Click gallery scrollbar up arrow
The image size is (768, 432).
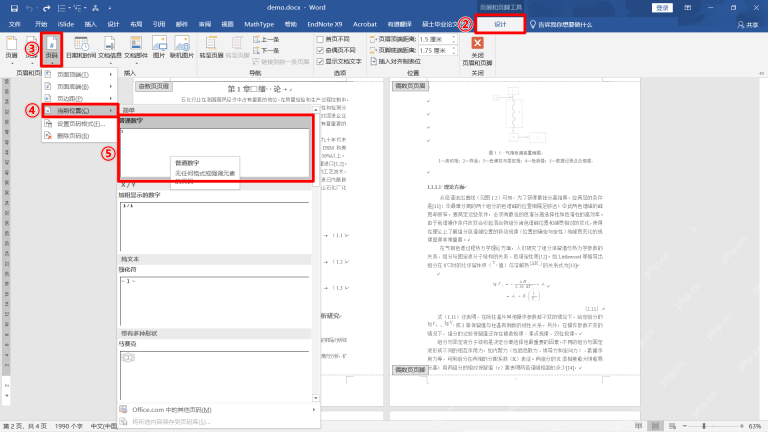click(316, 110)
